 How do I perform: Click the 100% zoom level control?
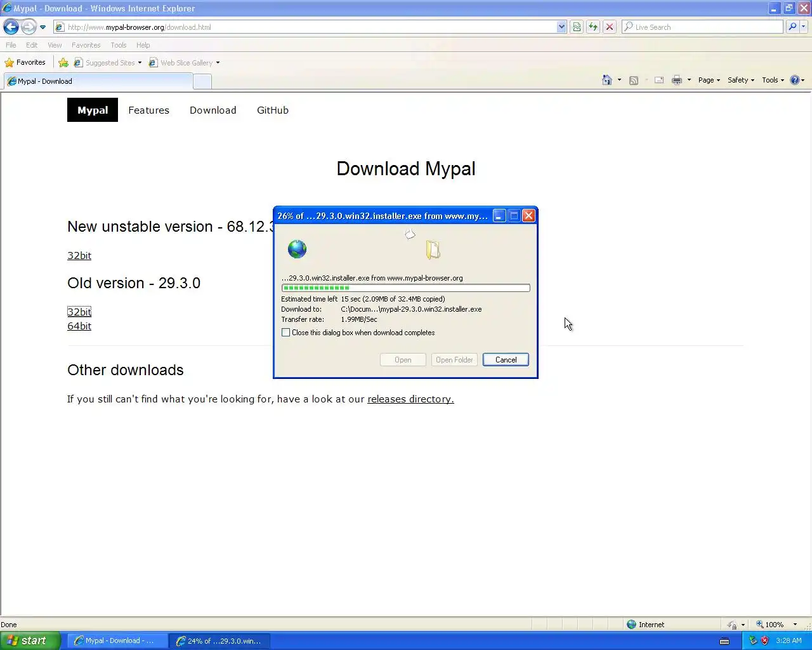(x=775, y=624)
